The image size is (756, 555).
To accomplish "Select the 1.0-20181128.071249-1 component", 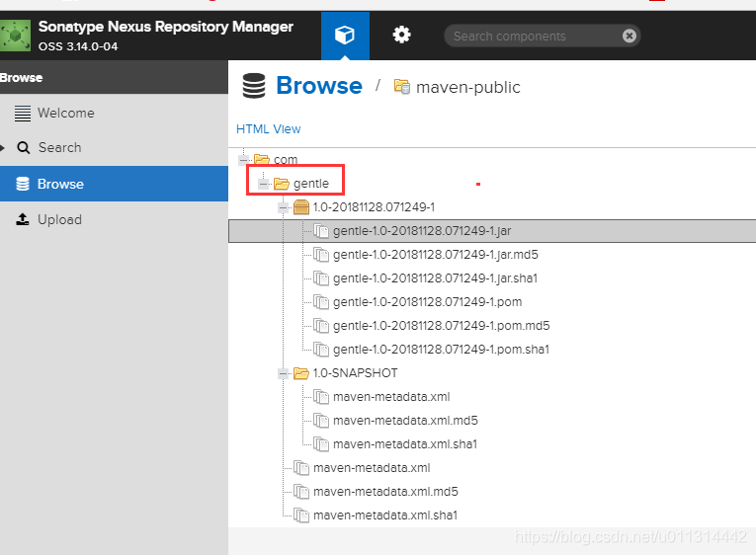I will [374, 207].
